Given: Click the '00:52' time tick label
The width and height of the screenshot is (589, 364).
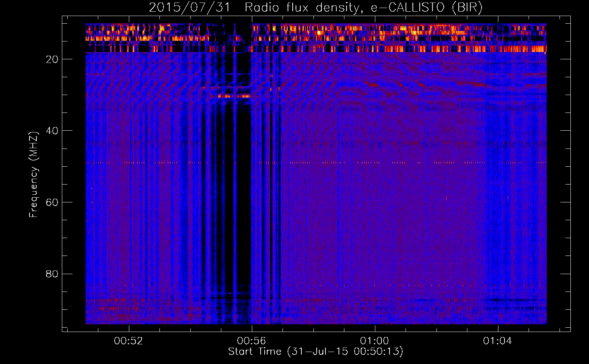Looking at the screenshot, I should pos(129,341).
